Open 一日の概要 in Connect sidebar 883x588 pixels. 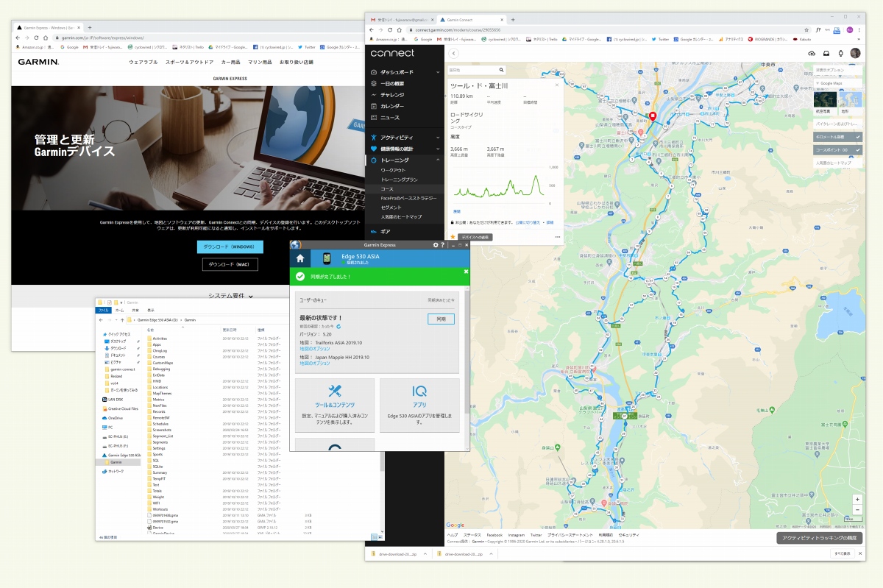click(394, 84)
